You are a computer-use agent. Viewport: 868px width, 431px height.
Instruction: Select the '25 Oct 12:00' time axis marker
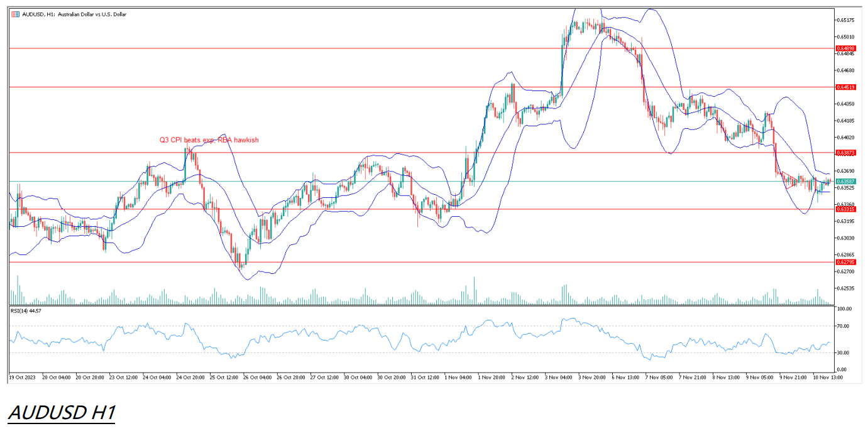(x=225, y=378)
